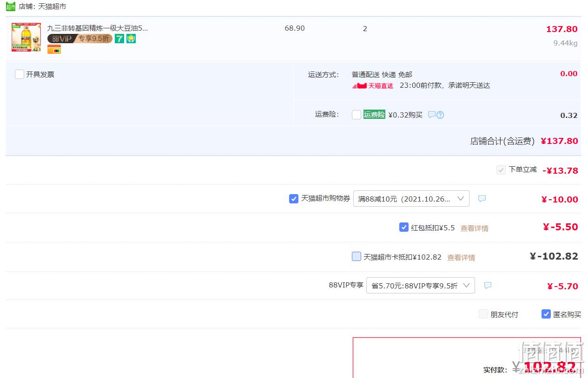Click the ¥-5.50 red envelope amount
The width and height of the screenshot is (588, 378).
point(560,227)
